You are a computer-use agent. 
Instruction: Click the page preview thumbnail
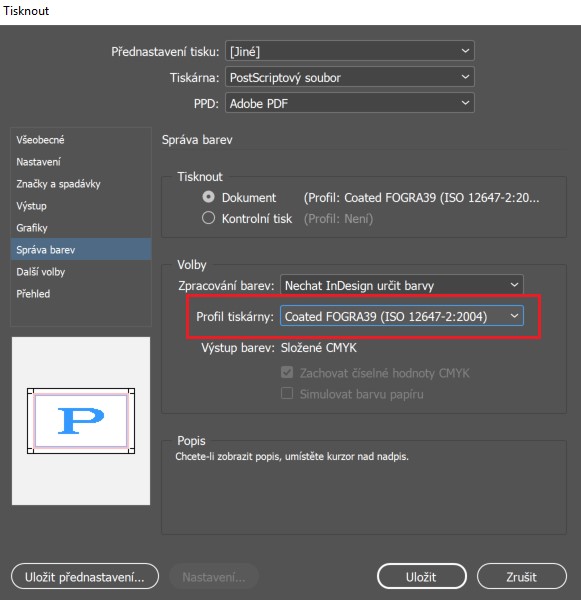coord(81,421)
